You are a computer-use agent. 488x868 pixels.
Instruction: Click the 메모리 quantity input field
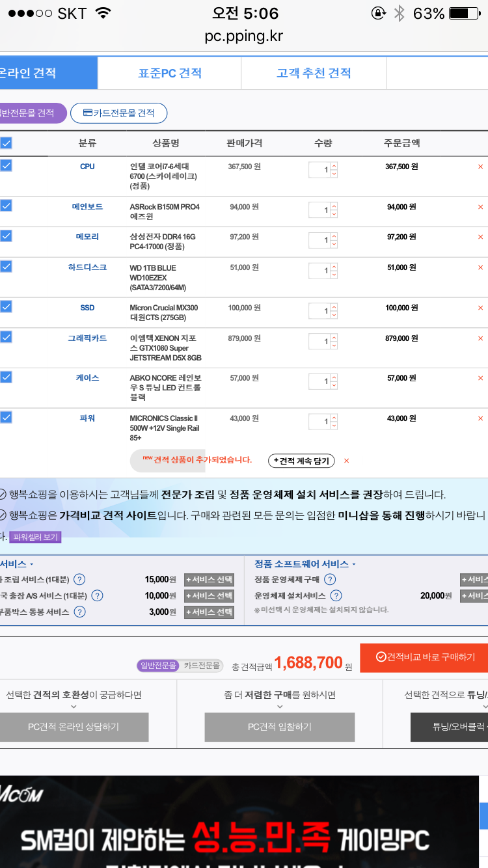(320, 241)
